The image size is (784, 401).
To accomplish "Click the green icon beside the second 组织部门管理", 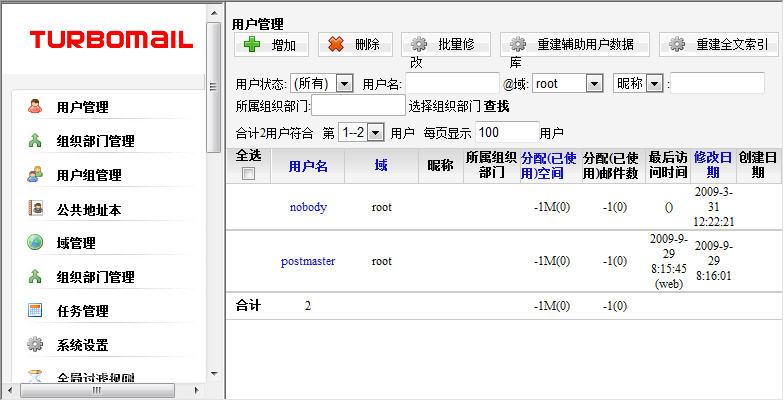I will (x=35, y=276).
